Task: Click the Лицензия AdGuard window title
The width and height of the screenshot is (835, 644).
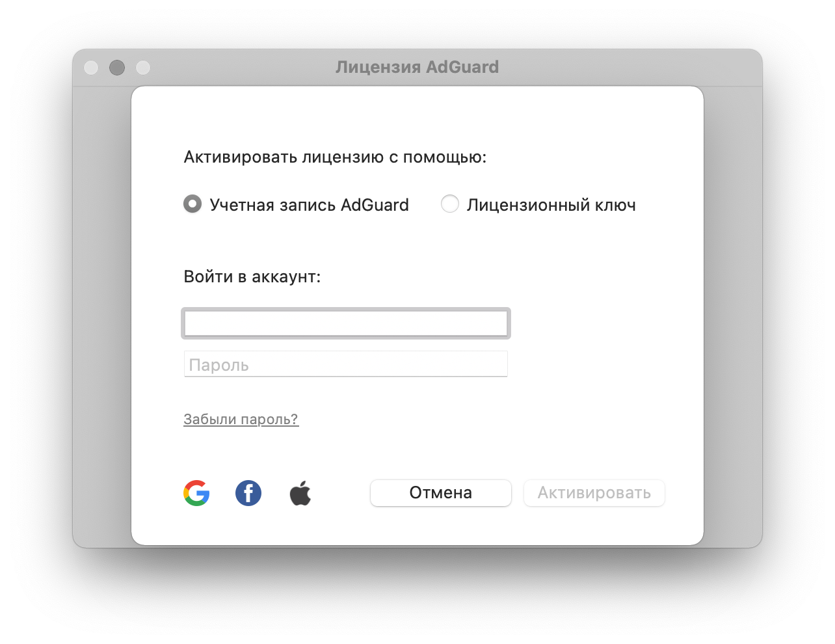Action: click(417, 67)
